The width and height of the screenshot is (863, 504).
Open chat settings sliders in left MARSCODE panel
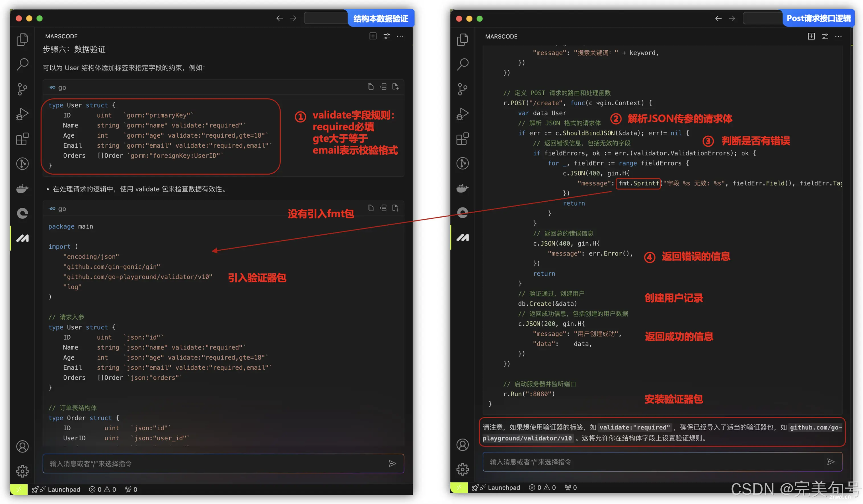click(387, 36)
